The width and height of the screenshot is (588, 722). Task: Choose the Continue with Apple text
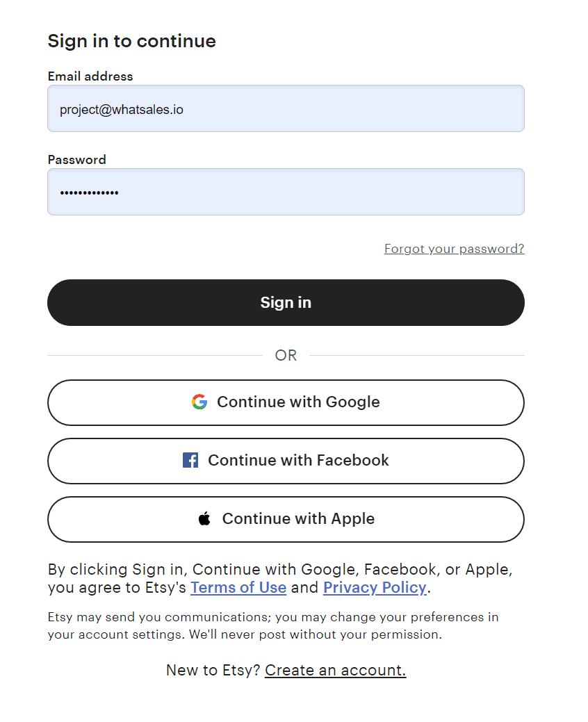point(298,518)
